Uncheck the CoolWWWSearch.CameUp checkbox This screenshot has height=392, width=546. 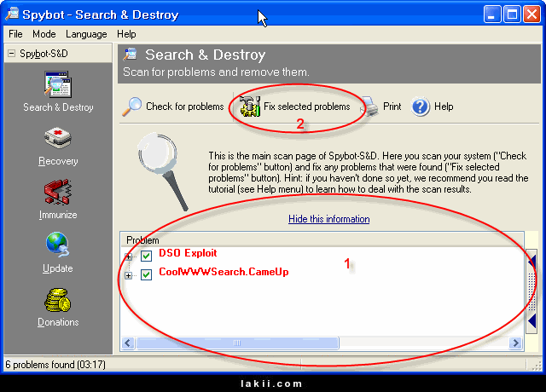[x=147, y=274]
